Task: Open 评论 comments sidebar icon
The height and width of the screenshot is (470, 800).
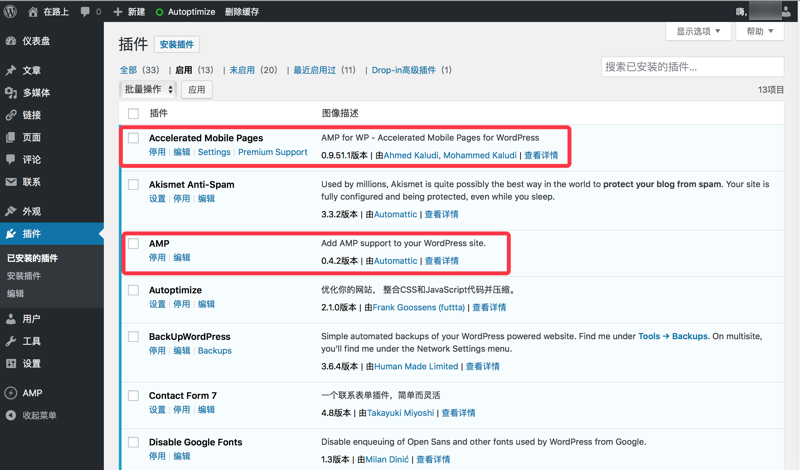Action: tap(11, 159)
